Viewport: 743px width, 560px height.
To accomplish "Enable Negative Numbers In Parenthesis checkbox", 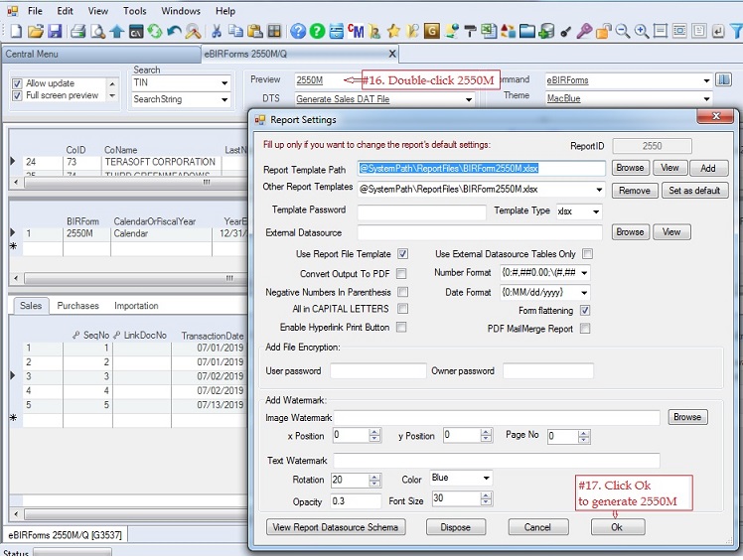I will tap(402, 292).
